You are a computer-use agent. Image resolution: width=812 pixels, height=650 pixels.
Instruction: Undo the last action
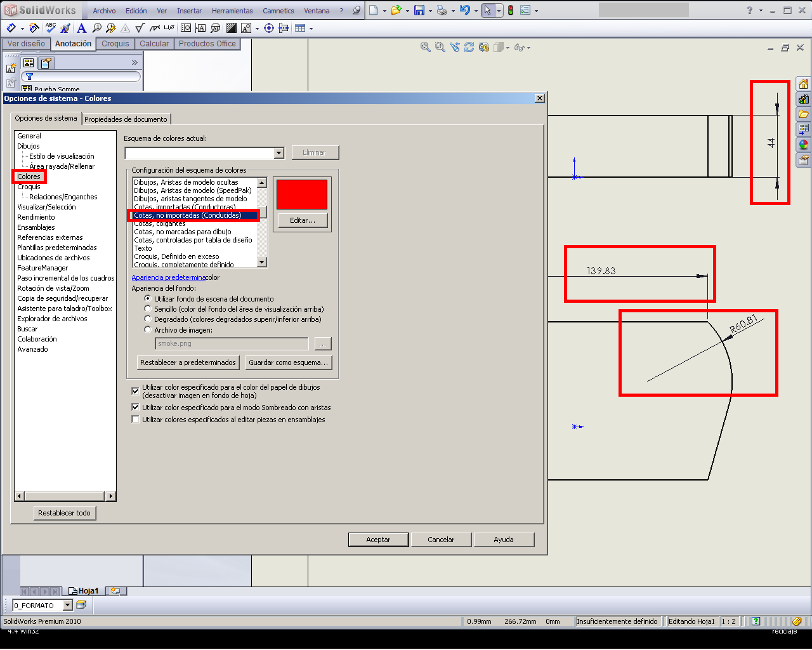point(465,10)
